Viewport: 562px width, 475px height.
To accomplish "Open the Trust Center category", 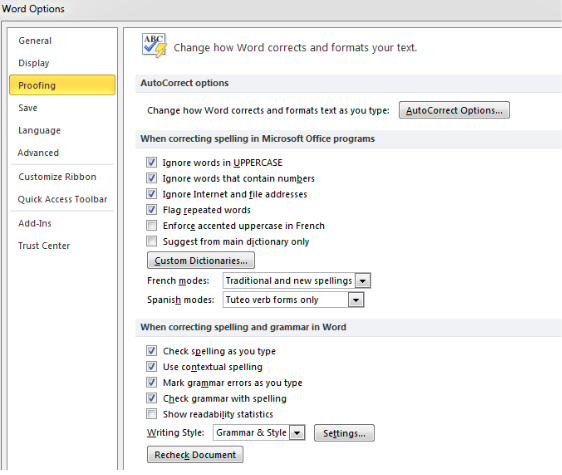I will tap(44, 246).
